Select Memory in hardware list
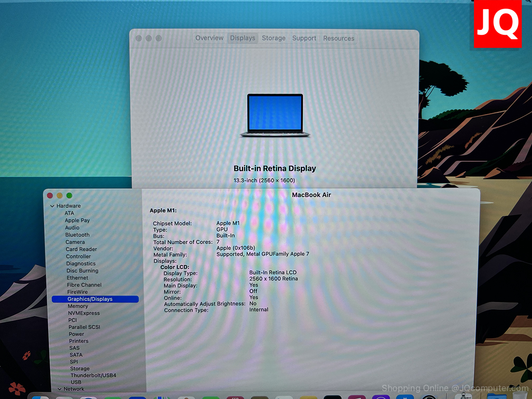 (x=78, y=306)
